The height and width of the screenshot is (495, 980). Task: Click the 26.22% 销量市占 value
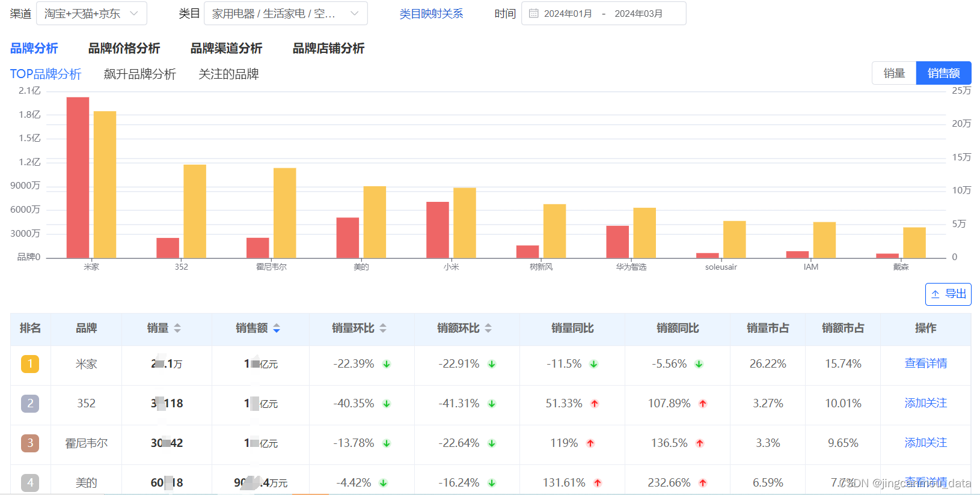[768, 364]
